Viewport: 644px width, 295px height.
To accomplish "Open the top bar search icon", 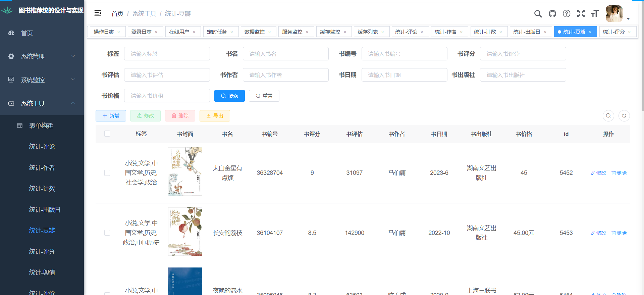I will (x=538, y=14).
